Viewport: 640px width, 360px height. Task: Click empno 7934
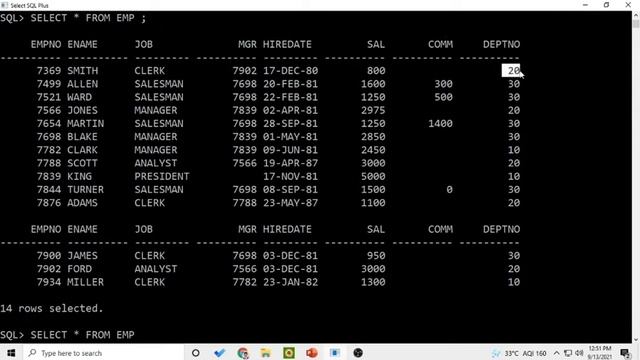tap(49, 282)
